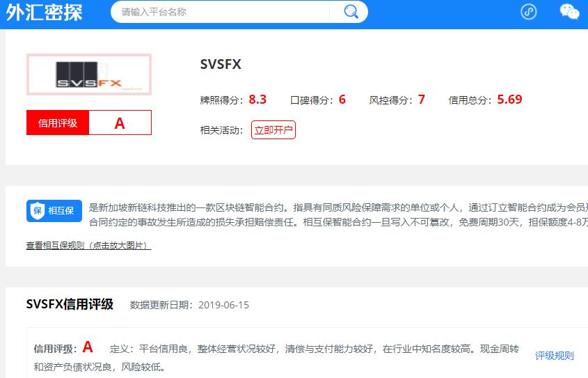Click the SVSFX logo thumbnail
The height and width of the screenshot is (378, 588).
tap(89, 74)
